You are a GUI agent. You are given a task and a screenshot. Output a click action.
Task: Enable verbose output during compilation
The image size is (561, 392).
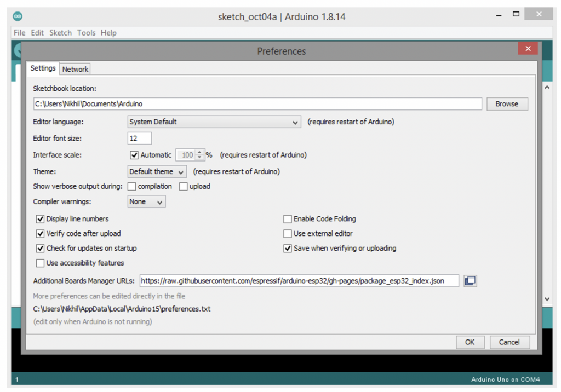tap(131, 186)
